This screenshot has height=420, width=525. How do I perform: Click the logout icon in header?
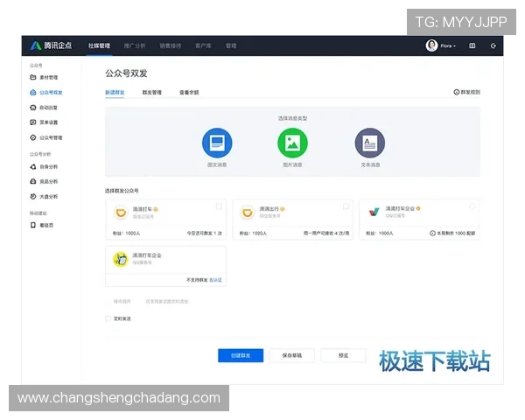pos(493,45)
